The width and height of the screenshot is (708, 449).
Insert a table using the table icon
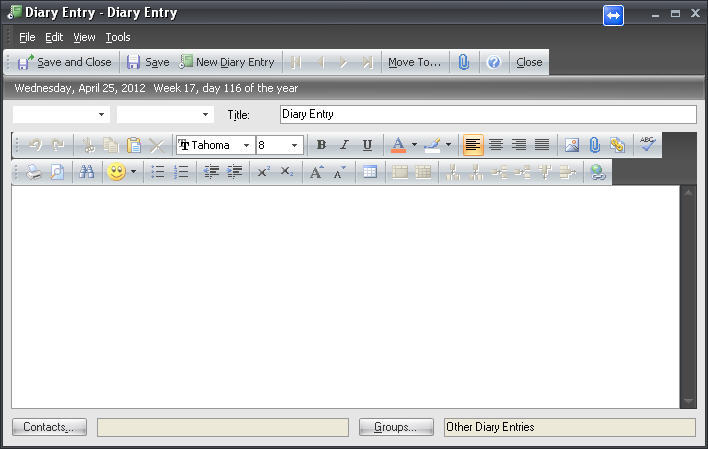(x=370, y=172)
